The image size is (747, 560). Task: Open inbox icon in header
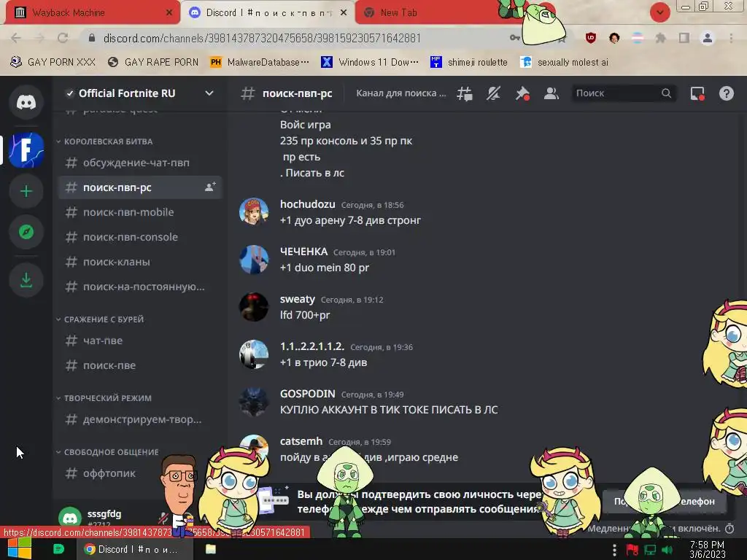click(x=697, y=93)
